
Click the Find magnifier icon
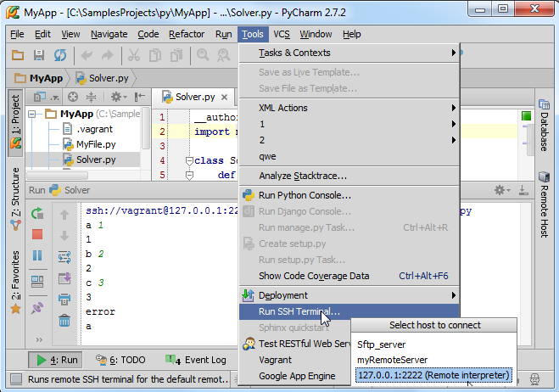pos(203,55)
